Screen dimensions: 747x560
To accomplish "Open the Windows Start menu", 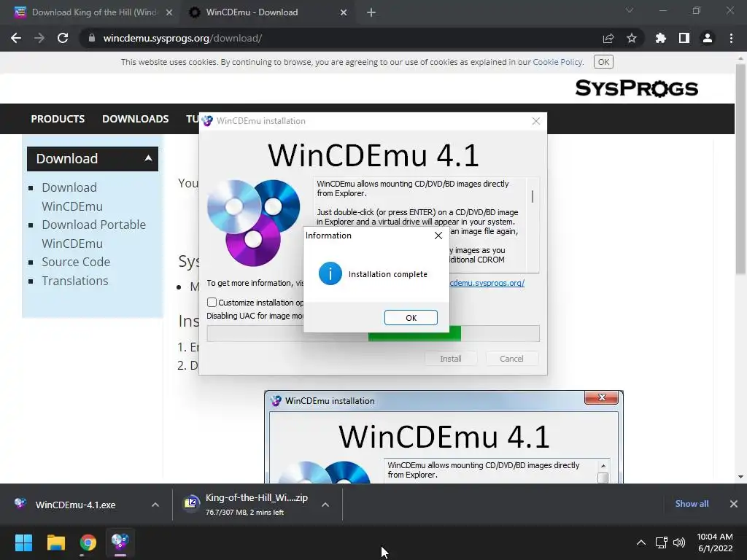I will [23, 542].
